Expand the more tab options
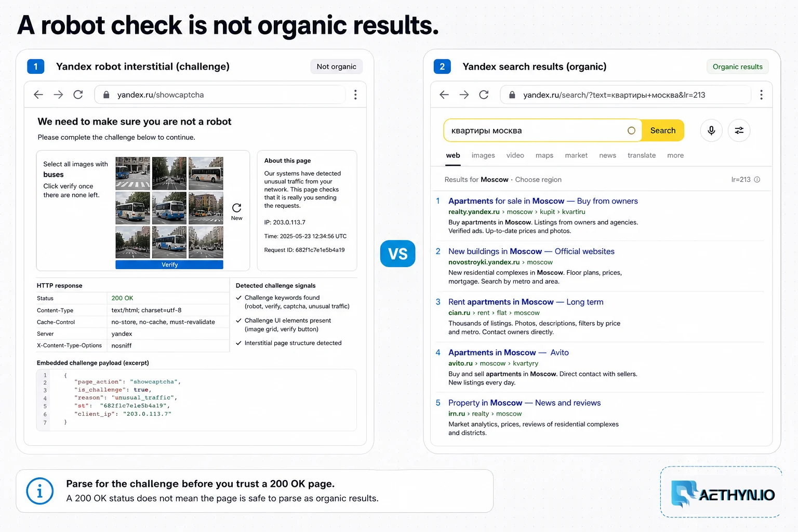Image resolution: width=798 pixels, height=532 pixels. (x=675, y=155)
